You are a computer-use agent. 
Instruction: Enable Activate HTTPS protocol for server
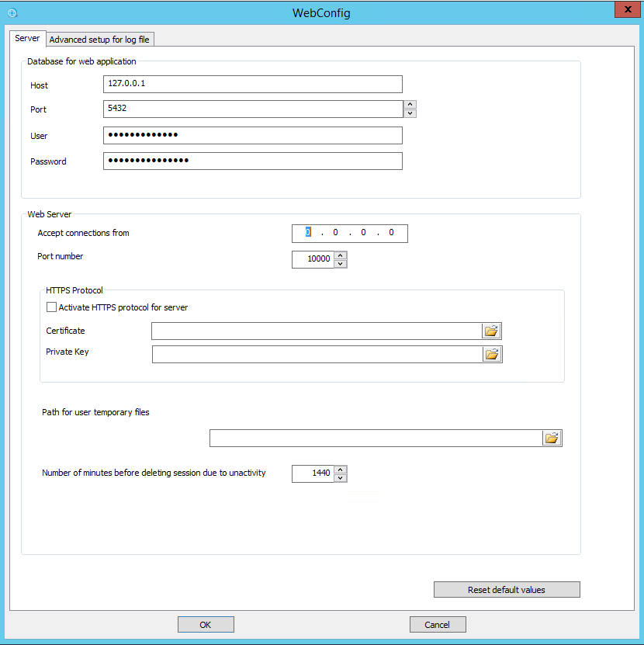click(x=52, y=307)
